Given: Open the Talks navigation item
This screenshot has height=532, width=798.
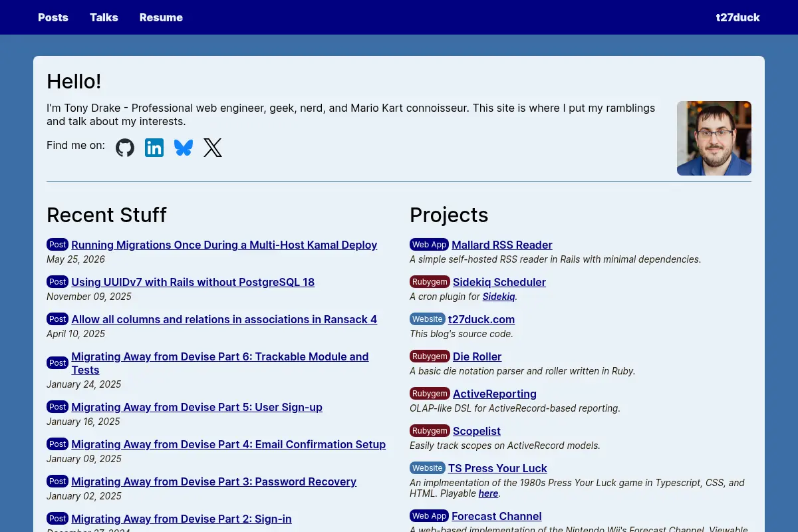Looking at the screenshot, I should [x=104, y=17].
